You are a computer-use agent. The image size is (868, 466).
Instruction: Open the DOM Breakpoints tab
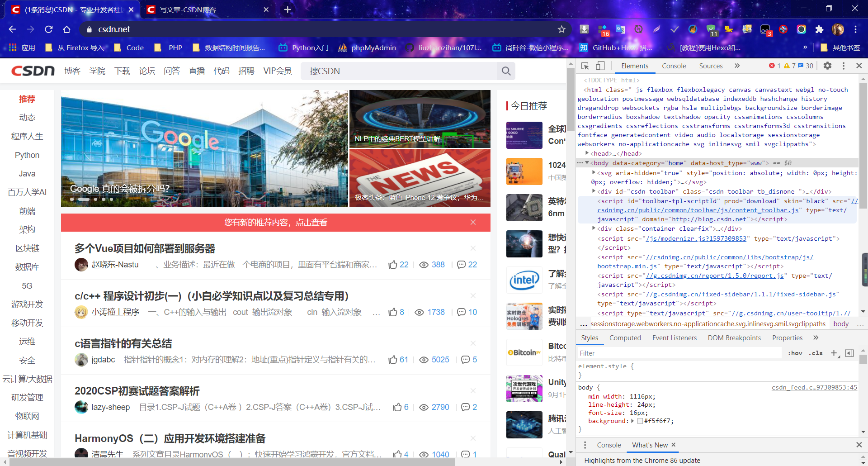pyautogui.click(x=734, y=338)
